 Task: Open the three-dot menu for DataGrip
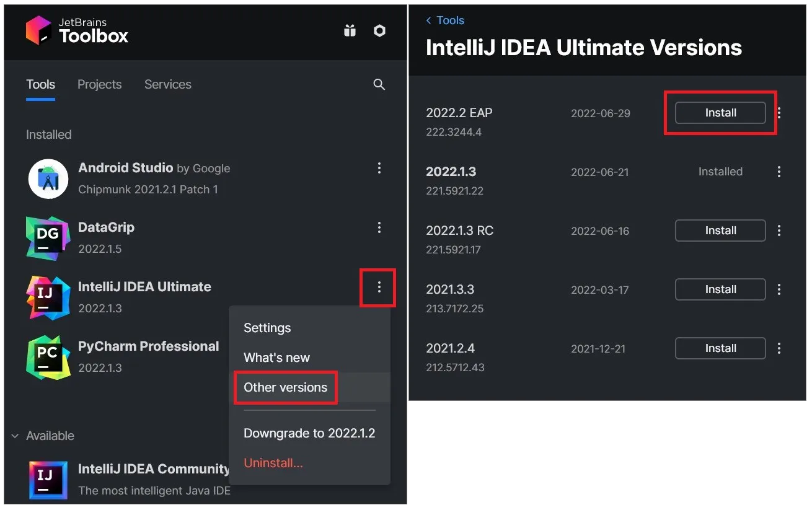tap(379, 227)
